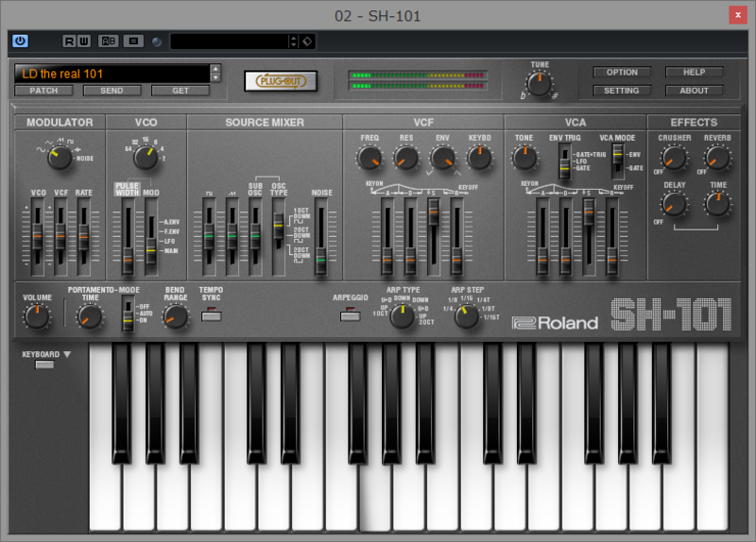Toggle the TEMPO SYNC button
Image resolution: width=756 pixels, height=542 pixels.
coord(211,315)
